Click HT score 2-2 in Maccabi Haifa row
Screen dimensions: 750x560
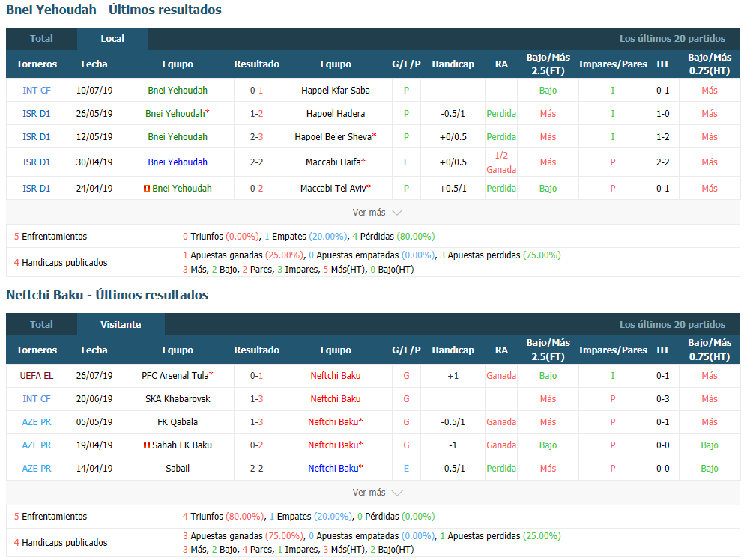[x=662, y=162]
